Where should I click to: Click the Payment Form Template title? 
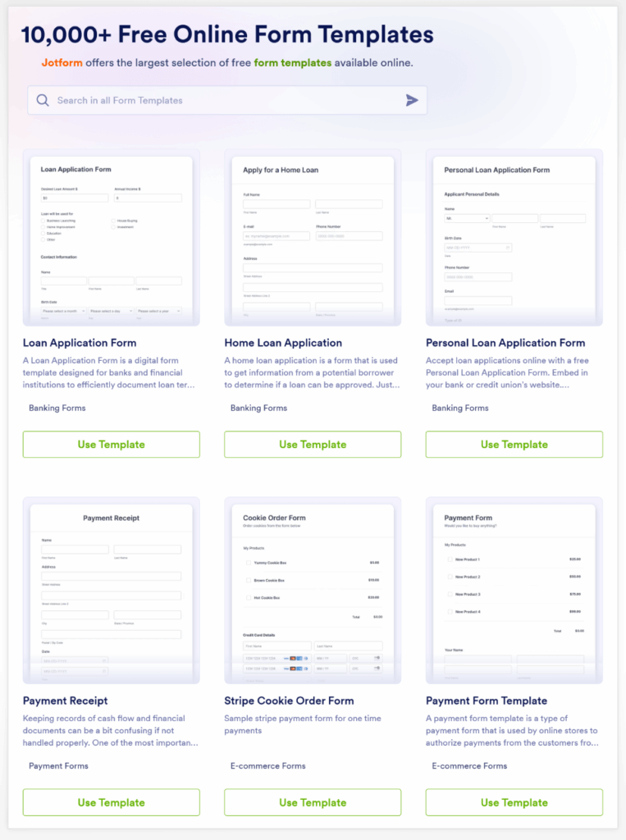487,701
